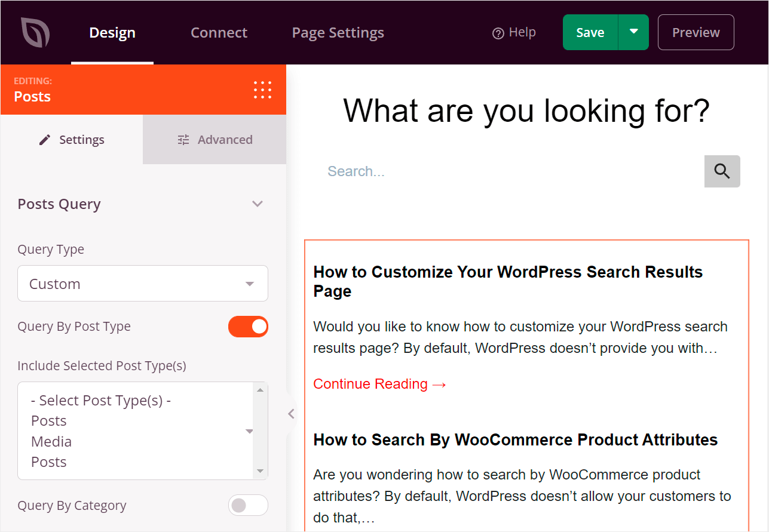Open the Save options dropdown arrow
The width and height of the screenshot is (769, 532).
click(x=633, y=32)
